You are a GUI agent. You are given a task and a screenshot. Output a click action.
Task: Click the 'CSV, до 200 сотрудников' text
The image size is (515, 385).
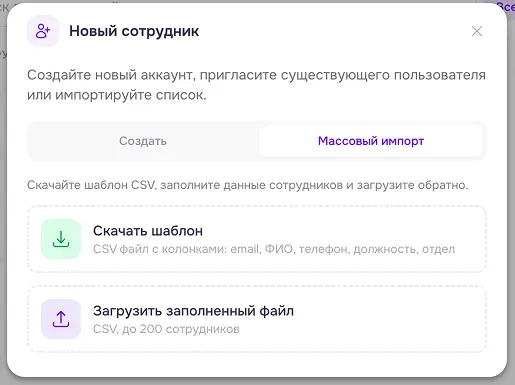click(166, 329)
